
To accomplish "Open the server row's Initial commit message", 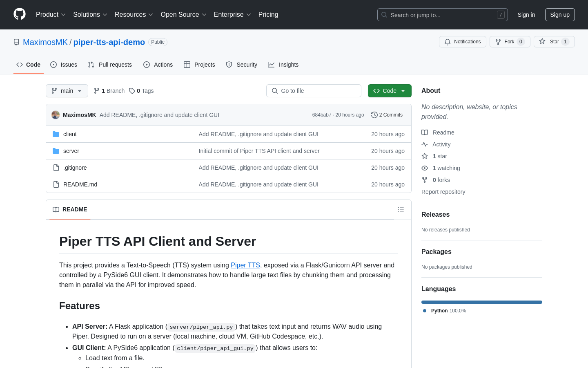I will 259,151.
